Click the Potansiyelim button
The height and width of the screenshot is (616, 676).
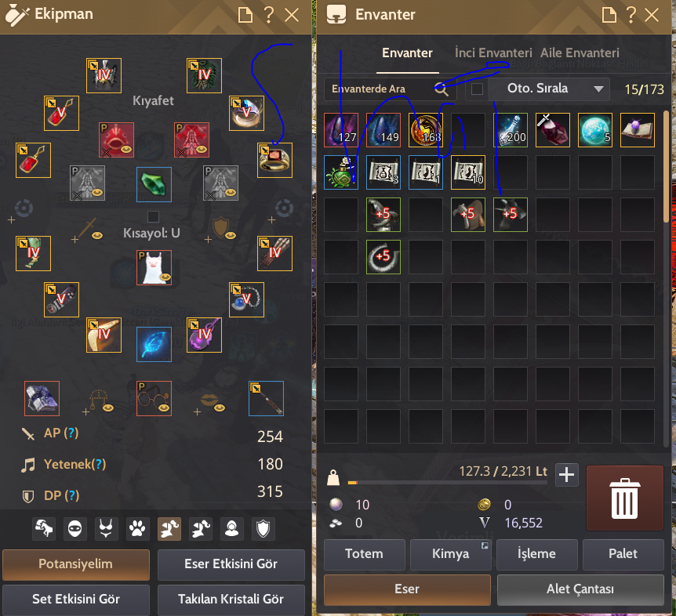[x=76, y=564]
